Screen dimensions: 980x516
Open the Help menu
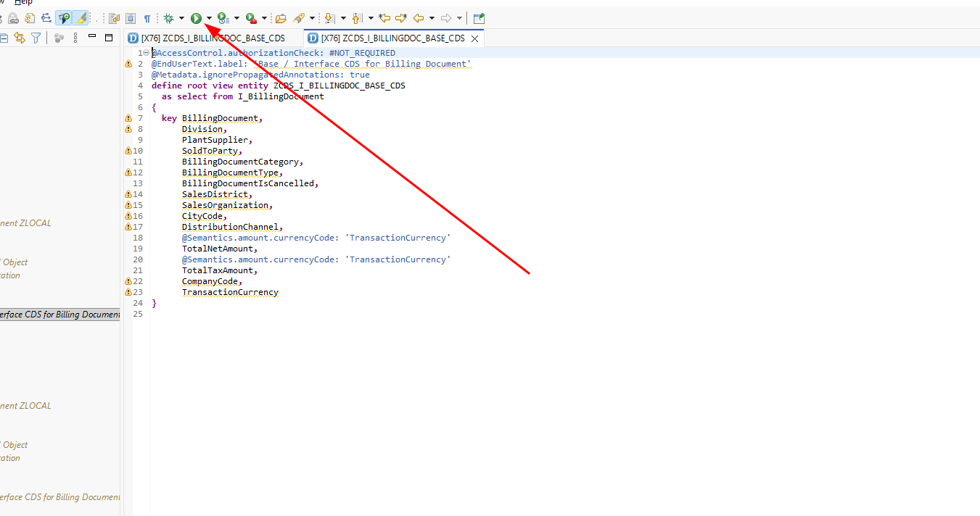pos(23,2)
